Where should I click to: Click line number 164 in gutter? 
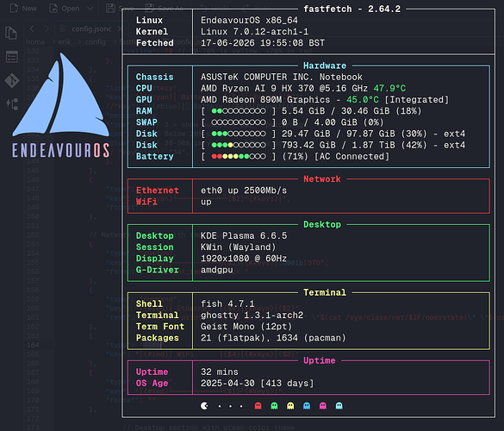pyautogui.click(x=33, y=345)
